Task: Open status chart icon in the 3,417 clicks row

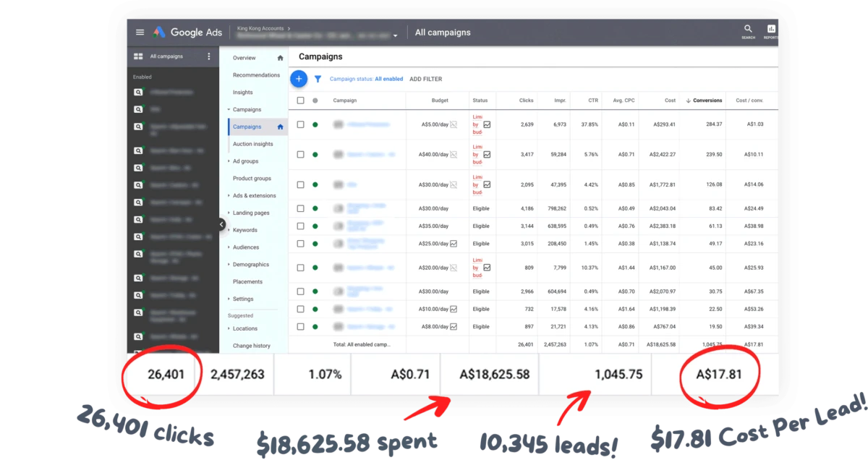Action: 487,154
